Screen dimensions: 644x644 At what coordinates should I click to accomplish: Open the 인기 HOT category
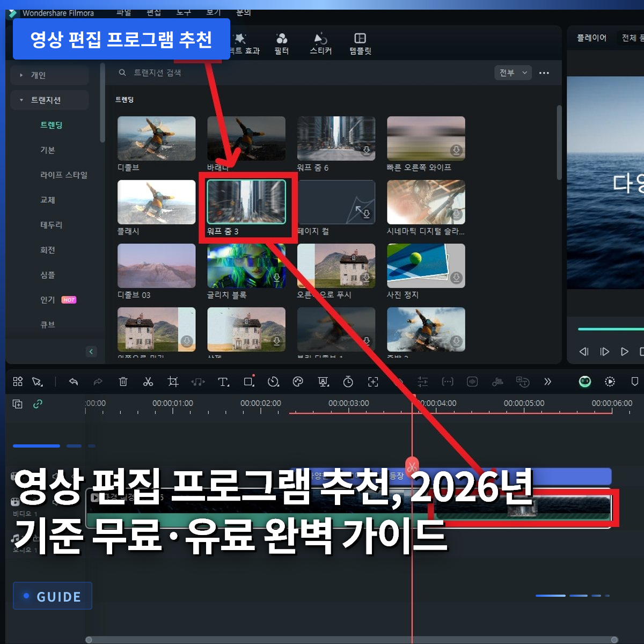[58, 299]
